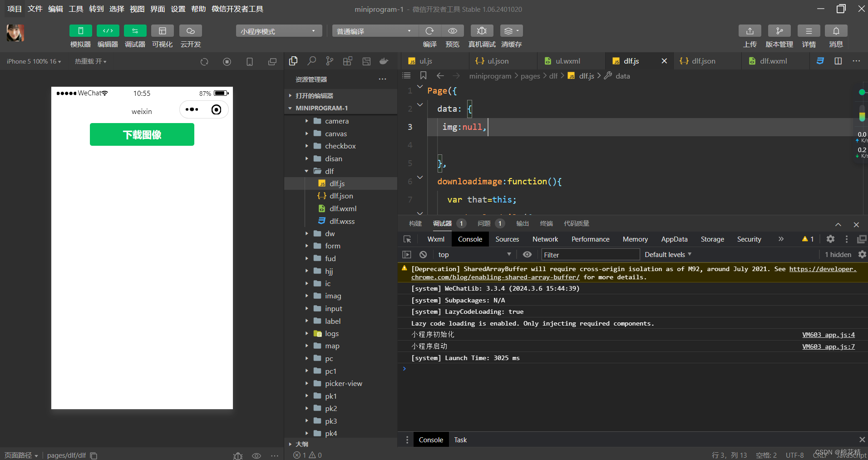Click the inspect element picker icon
This screenshot has width=868, height=460.
coord(407,239)
